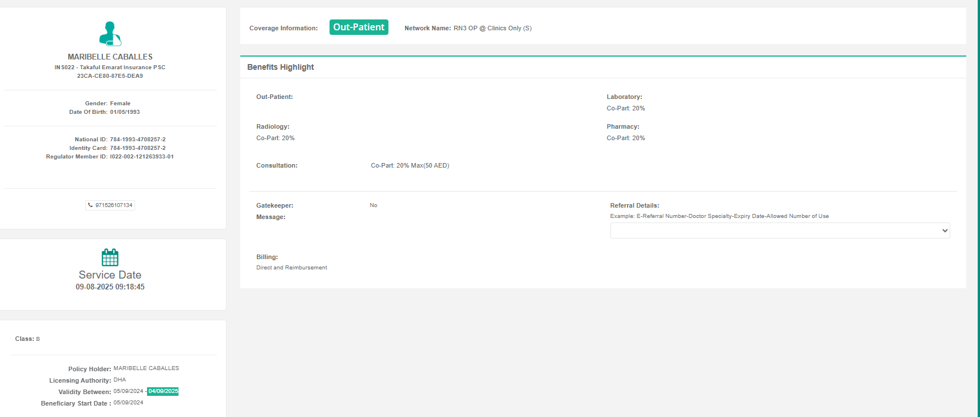Click the member code 23CA-CE80-87E5-DEA9
The width and height of the screenshot is (980, 417).
[x=110, y=76]
